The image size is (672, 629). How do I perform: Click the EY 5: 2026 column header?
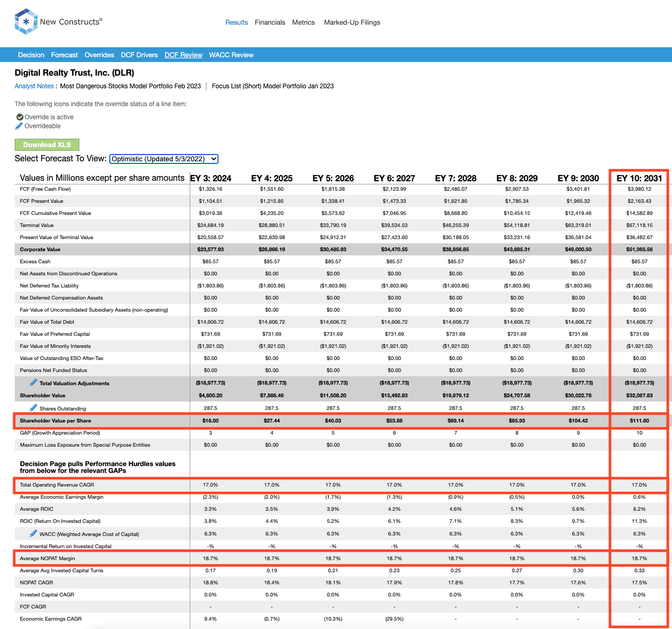click(x=333, y=178)
